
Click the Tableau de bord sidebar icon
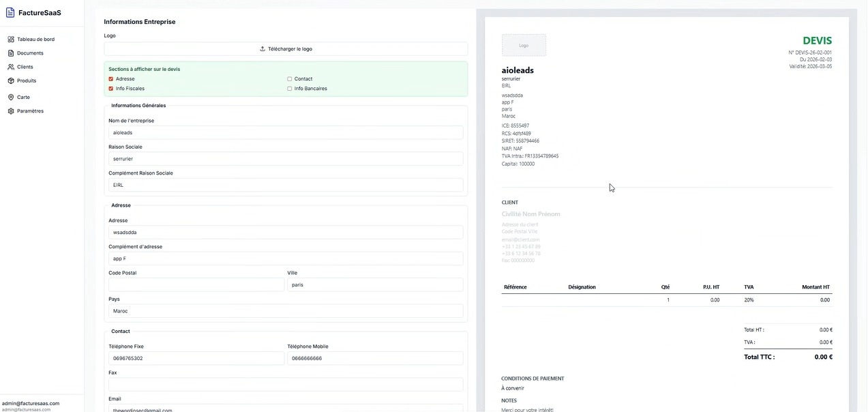tap(11, 40)
